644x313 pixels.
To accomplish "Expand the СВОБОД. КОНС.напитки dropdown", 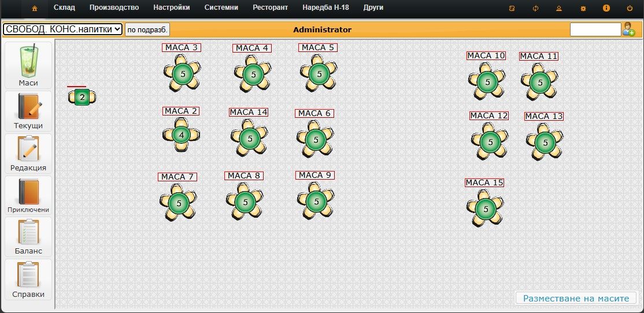I will tap(63, 29).
